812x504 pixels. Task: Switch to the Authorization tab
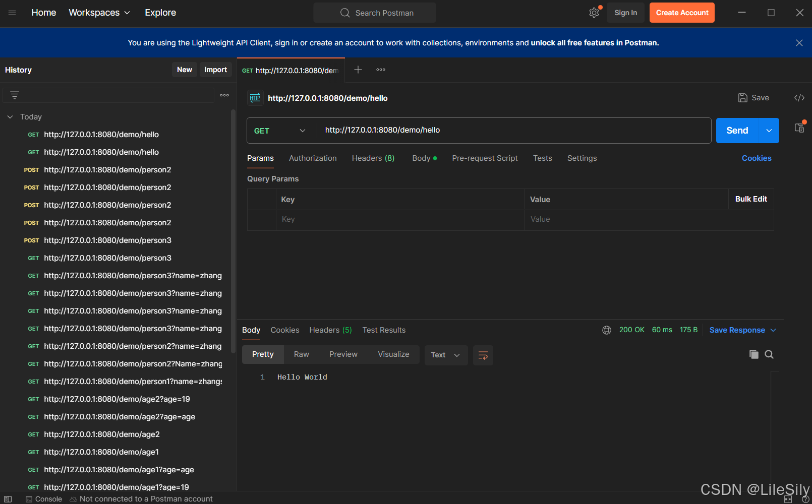click(x=313, y=158)
